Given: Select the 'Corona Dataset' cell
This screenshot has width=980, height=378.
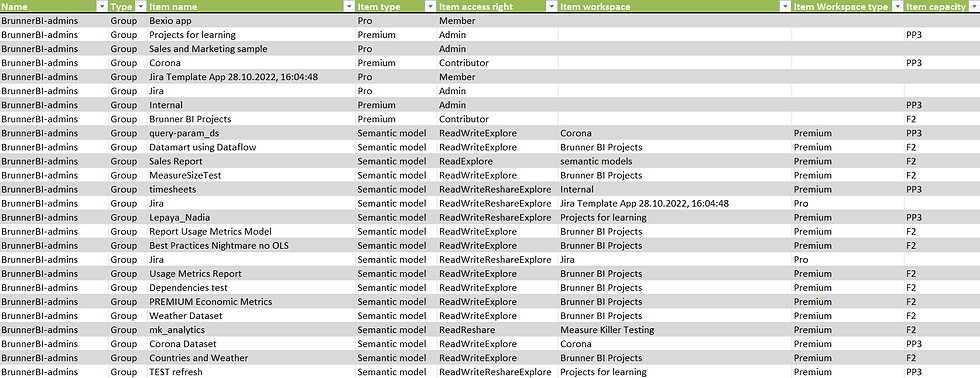Looking at the screenshot, I should coord(251,344).
